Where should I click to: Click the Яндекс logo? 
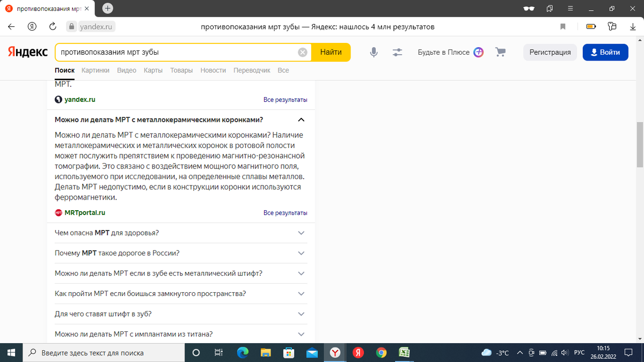(27, 52)
